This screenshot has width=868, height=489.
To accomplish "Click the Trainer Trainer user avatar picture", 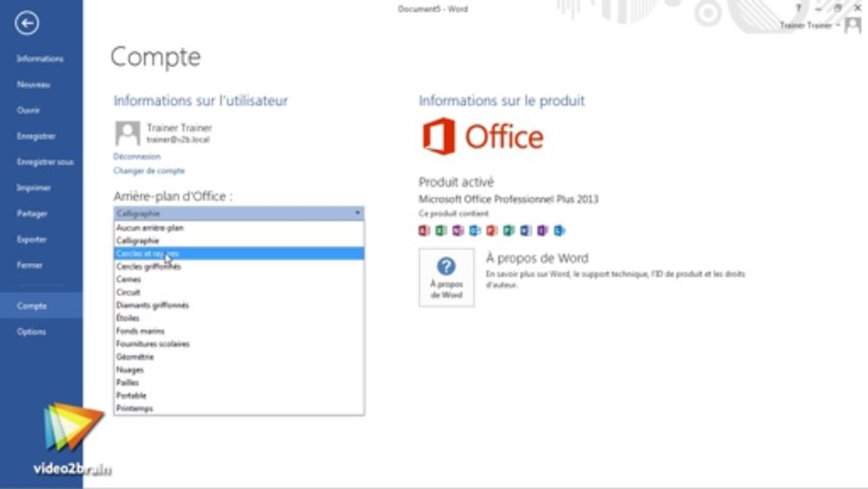I will (128, 133).
